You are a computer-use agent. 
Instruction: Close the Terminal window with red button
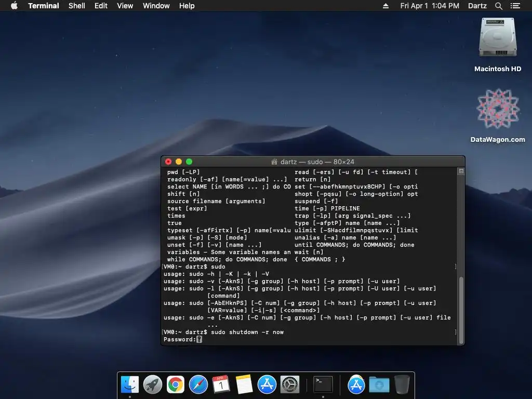168,162
